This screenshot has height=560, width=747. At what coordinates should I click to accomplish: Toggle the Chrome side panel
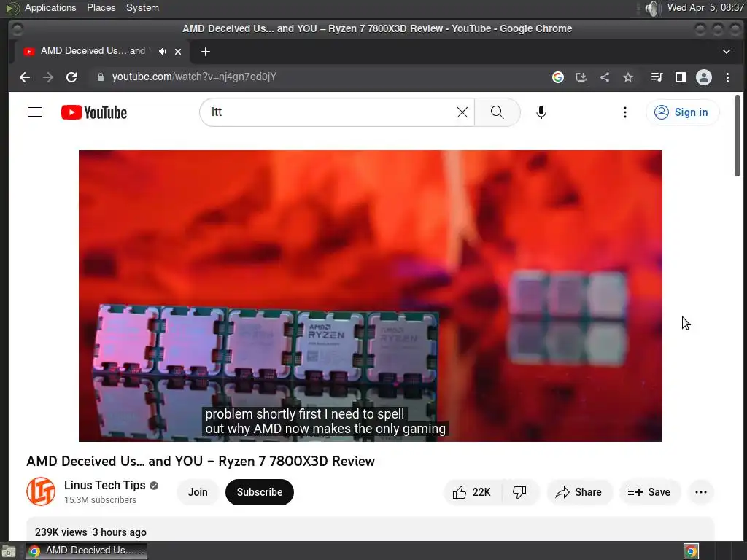[681, 77]
